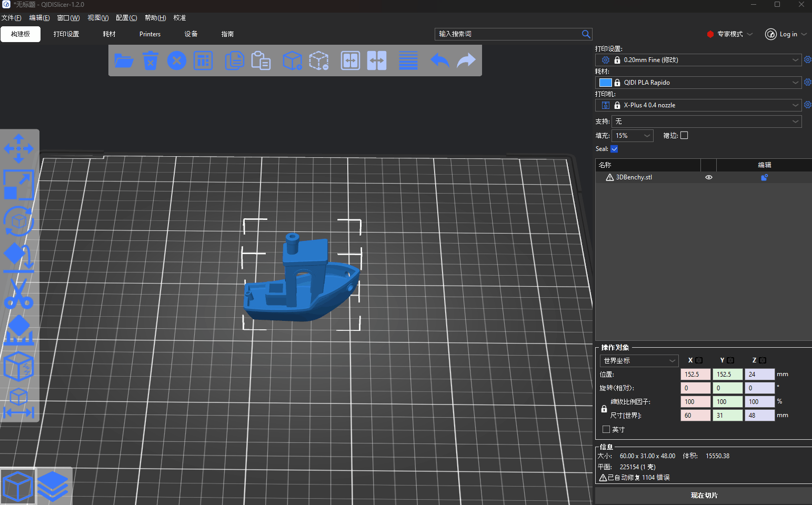
Task: Click the Y size field showing 31
Action: [728, 416]
